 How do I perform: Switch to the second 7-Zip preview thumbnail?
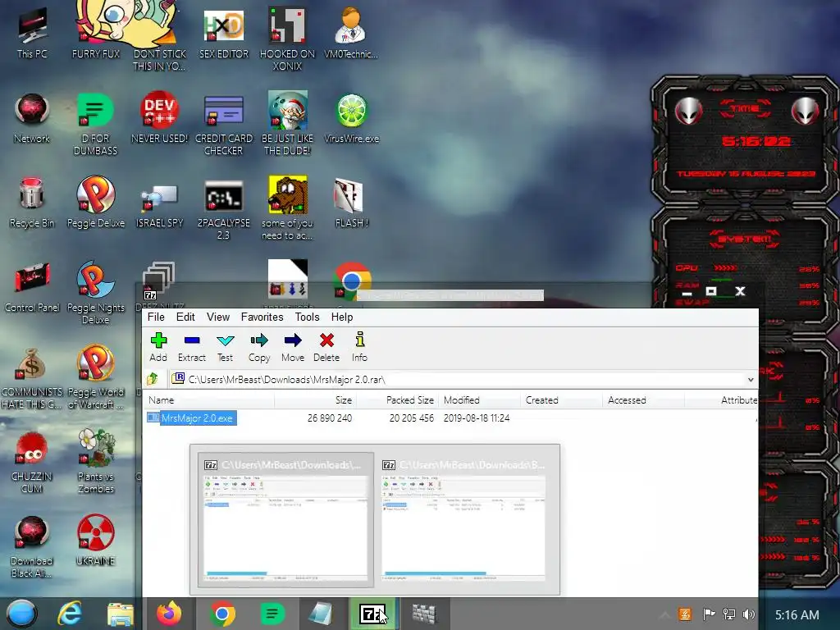click(x=464, y=519)
